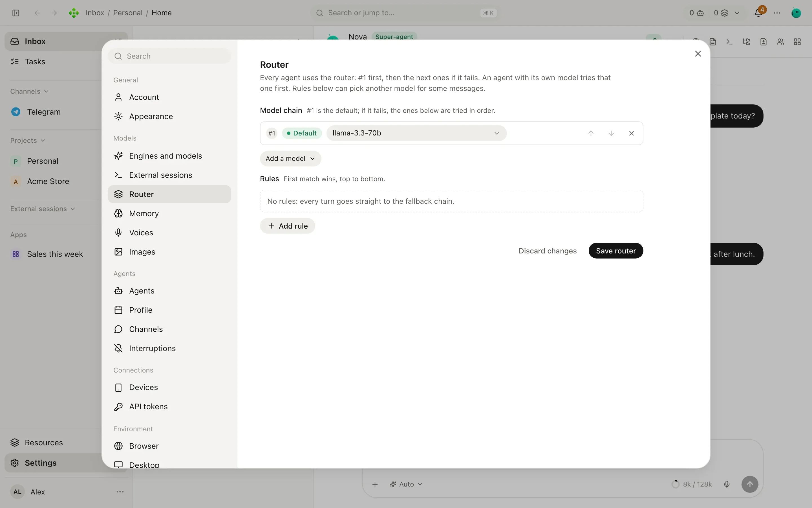Open External sessions settings
812x508 pixels.
pyautogui.click(x=169, y=175)
